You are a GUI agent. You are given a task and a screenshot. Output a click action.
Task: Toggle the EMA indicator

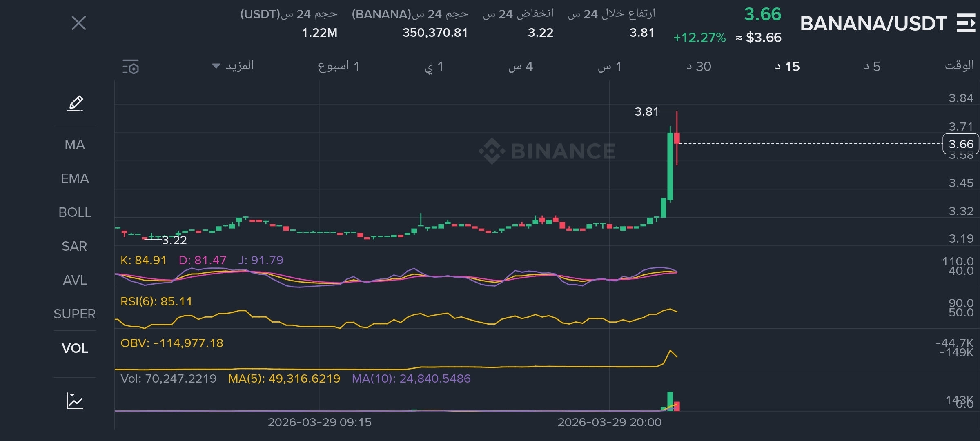pyautogui.click(x=75, y=178)
